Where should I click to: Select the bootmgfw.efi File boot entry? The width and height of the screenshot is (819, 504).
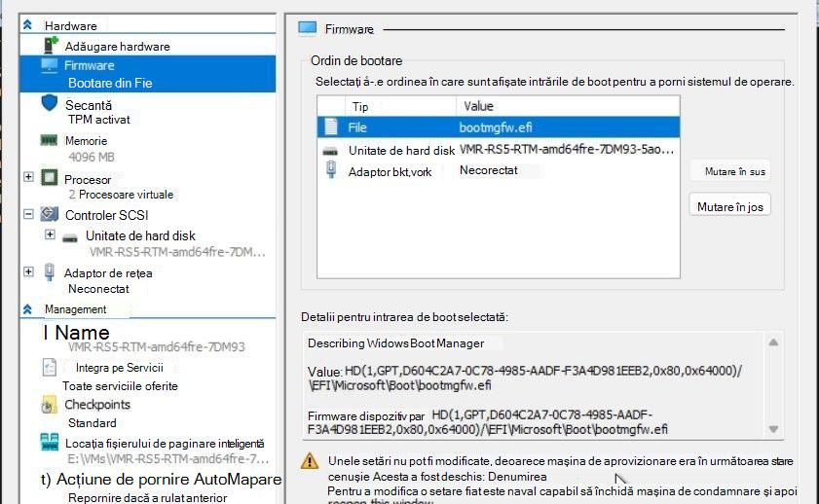tap(499, 126)
